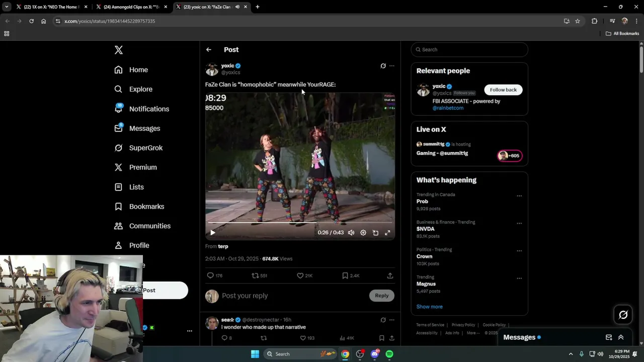Expand video to fullscreen

click(x=387, y=233)
